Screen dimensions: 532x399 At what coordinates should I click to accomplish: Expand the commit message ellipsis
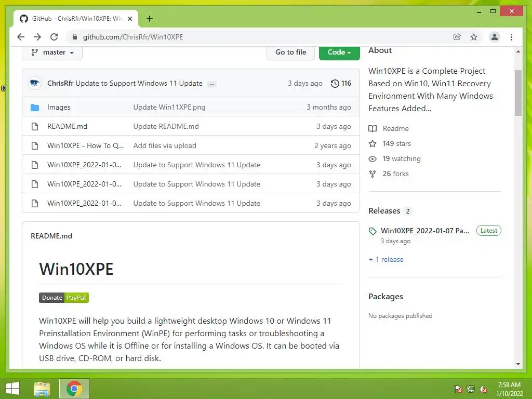[x=212, y=84]
